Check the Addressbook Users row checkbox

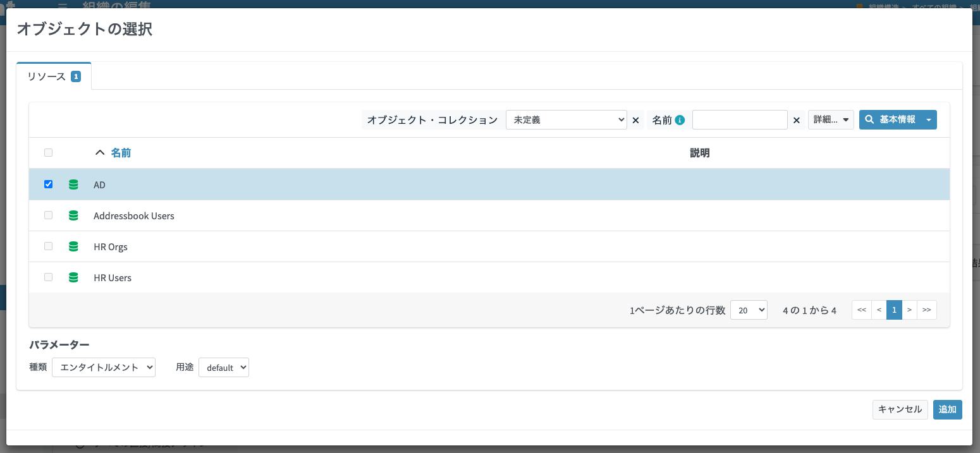(48, 215)
